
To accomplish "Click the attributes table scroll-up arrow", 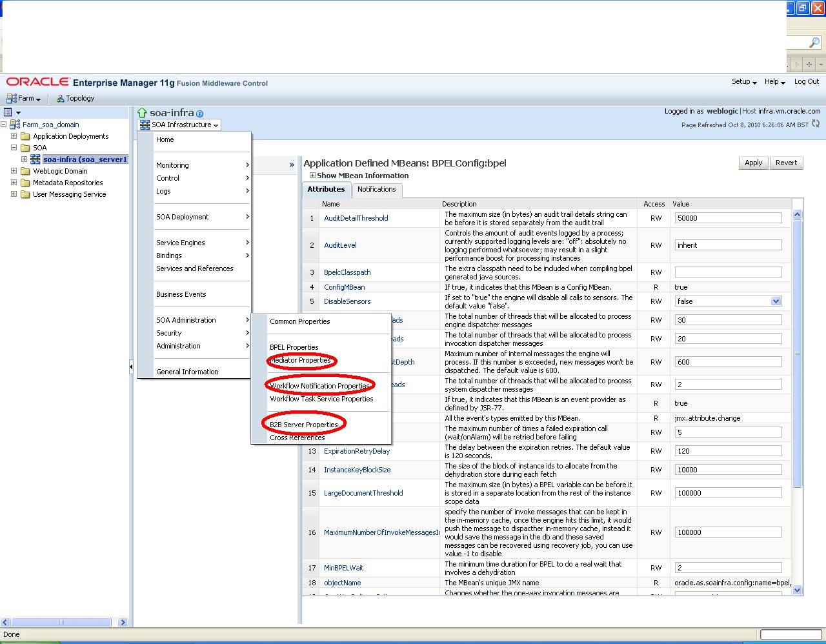I will (x=797, y=214).
